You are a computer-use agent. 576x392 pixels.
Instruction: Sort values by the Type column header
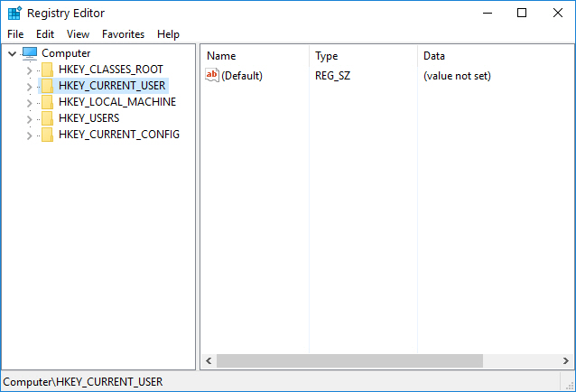click(363, 56)
